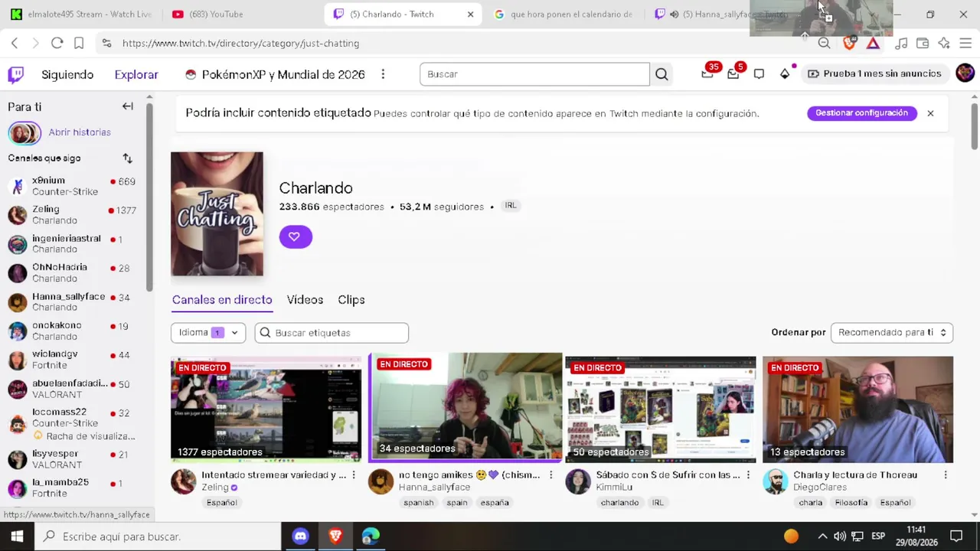Open the Bits diamond icon
The image size is (980, 551).
785,74
